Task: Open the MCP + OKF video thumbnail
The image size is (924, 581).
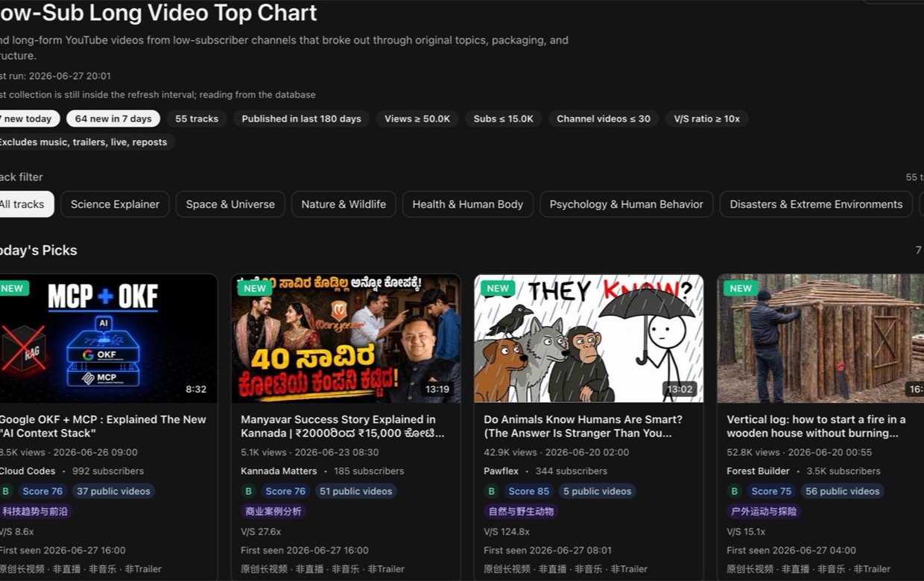Action: 108,339
